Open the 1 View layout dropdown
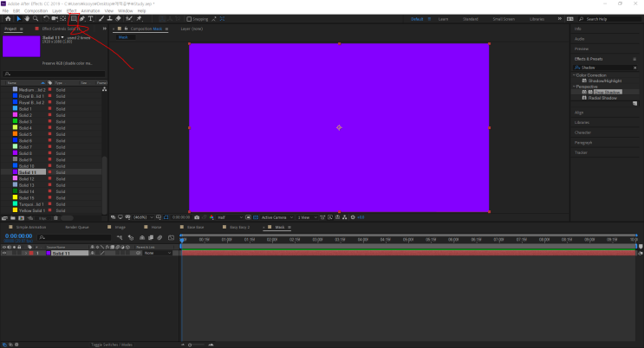This screenshot has width=644, height=348. (307, 217)
